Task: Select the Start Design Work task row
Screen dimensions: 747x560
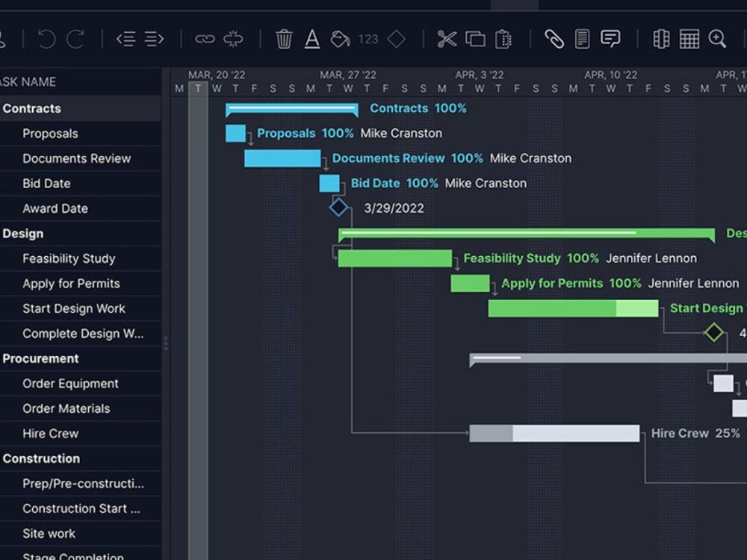Action: pos(80,308)
